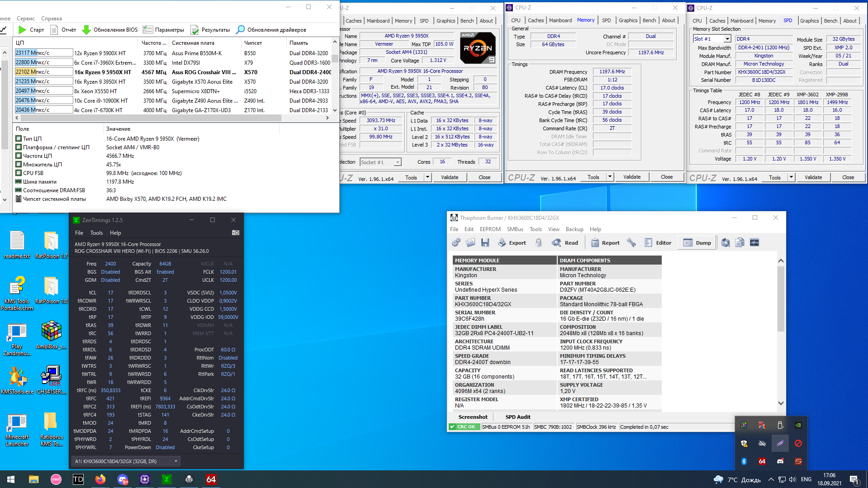Switch to the Screenshot tab in Thaiphoon Burner
Screen dimensions: 868x488
tap(473, 417)
